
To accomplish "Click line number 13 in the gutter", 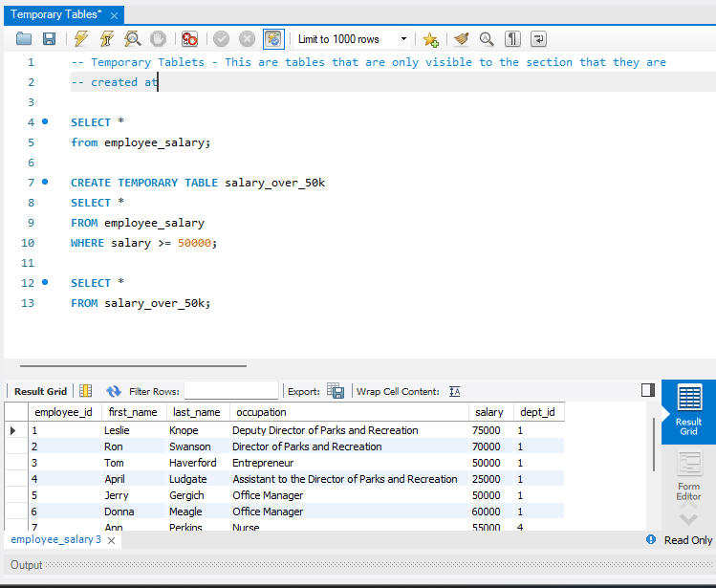I will (28, 303).
